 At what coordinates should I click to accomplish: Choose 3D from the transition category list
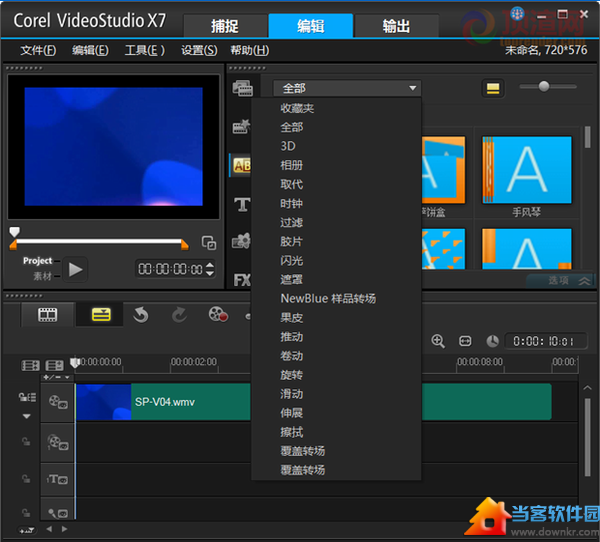point(288,146)
